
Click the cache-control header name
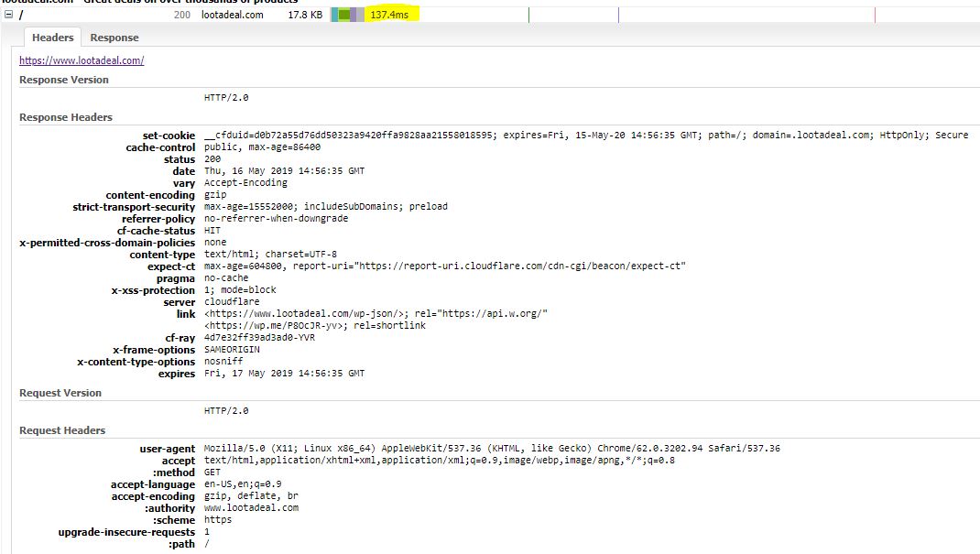(160, 147)
